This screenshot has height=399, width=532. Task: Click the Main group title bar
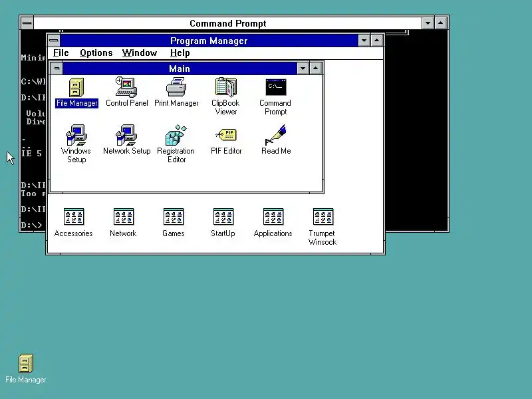coord(180,68)
